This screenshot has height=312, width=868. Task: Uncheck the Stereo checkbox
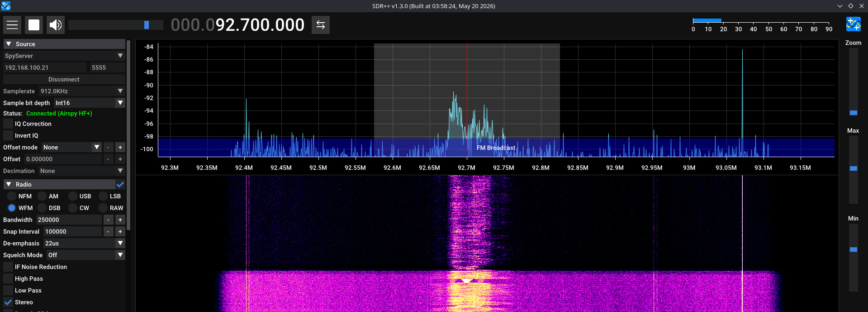[x=8, y=302]
